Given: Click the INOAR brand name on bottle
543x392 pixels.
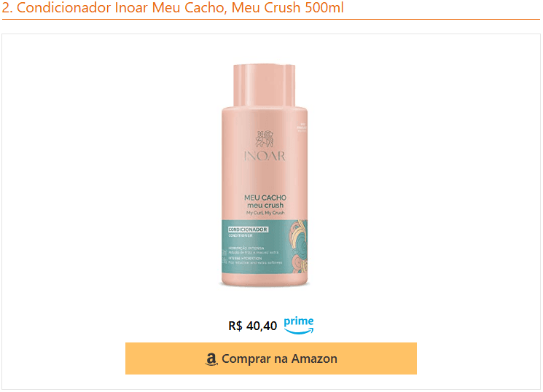Looking at the screenshot, I should pyautogui.click(x=265, y=156).
